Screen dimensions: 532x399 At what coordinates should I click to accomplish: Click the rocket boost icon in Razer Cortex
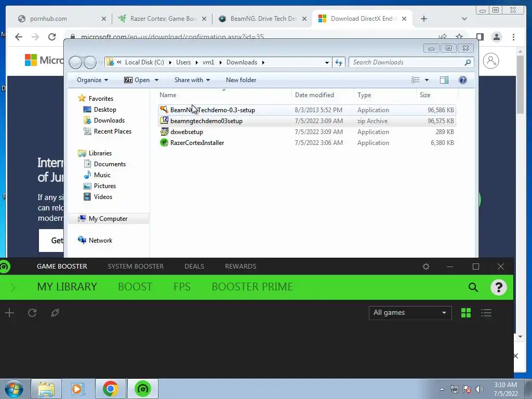pyautogui.click(x=55, y=312)
